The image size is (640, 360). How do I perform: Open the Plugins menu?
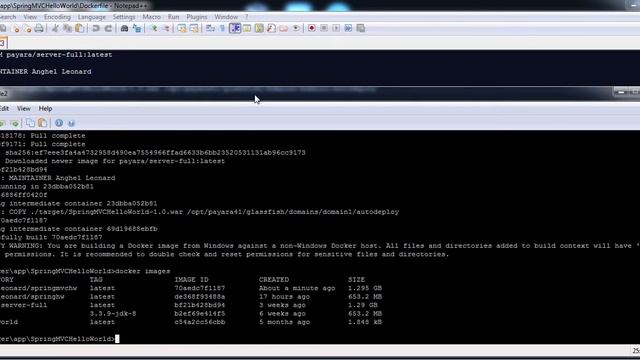[x=197, y=17]
